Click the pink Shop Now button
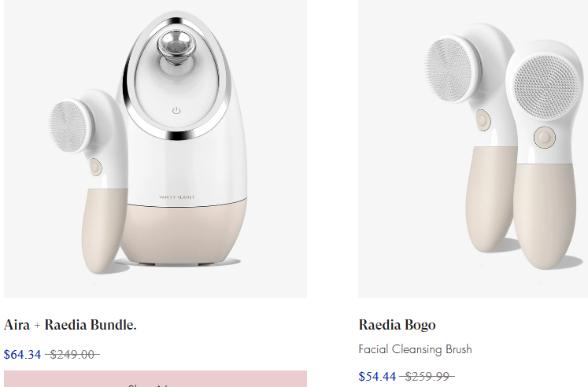The image size is (588, 387). [x=155, y=379]
